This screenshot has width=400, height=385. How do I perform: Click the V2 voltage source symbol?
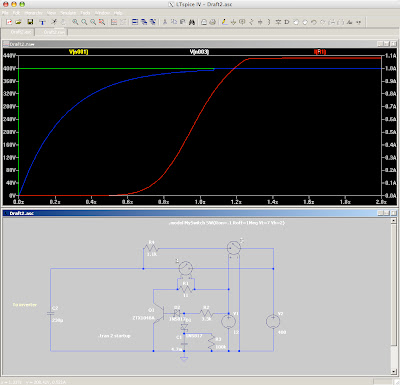coord(273,322)
